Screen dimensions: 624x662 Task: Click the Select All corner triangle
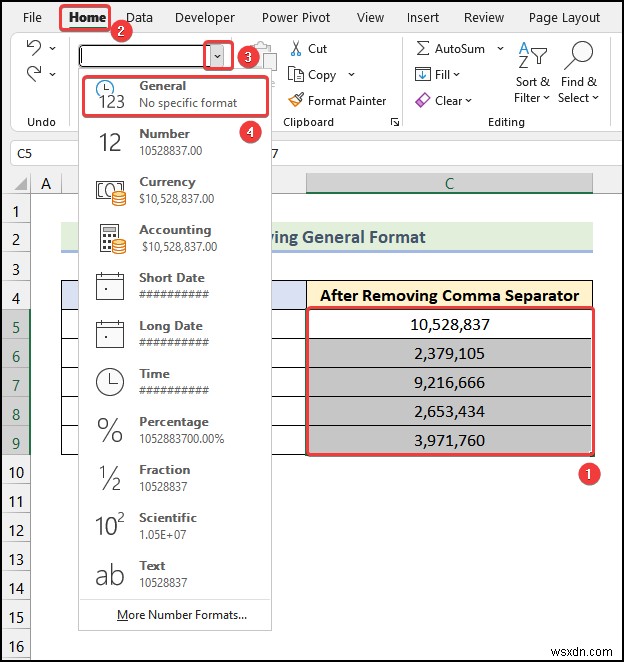[x=21, y=184]
